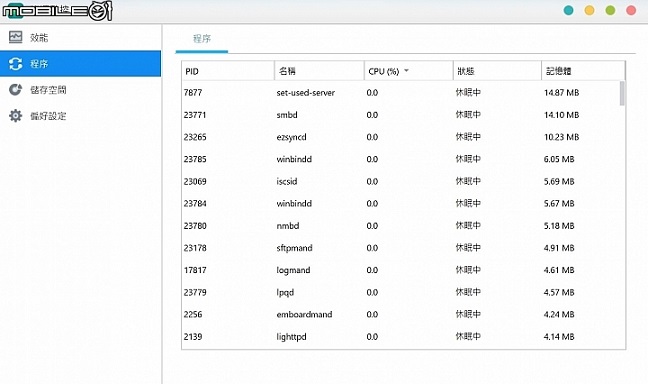Click the 6.05 MB memory value

tap(559, 159)
